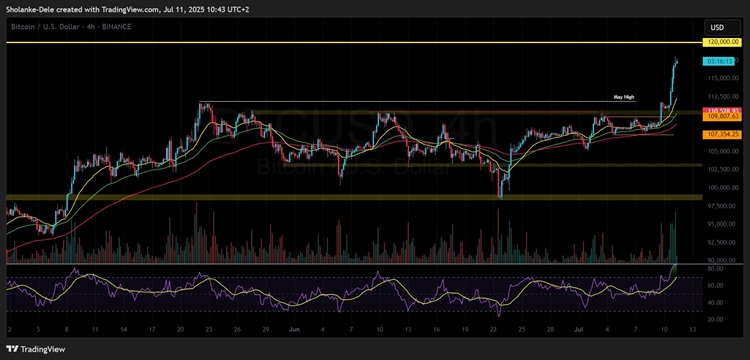This screenshot has height=360, width=750.
Task: Click the 22 date on time axis
Action: (x=494, y=330)
